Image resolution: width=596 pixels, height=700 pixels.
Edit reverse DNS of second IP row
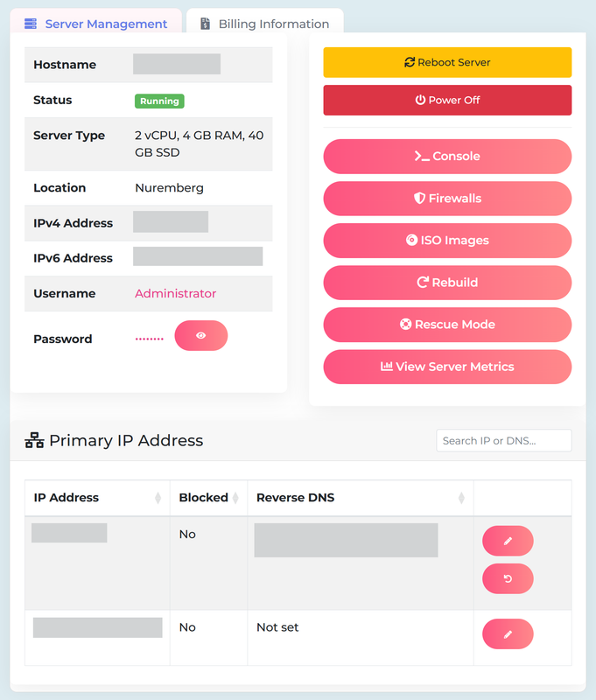(x=508, y=634)
